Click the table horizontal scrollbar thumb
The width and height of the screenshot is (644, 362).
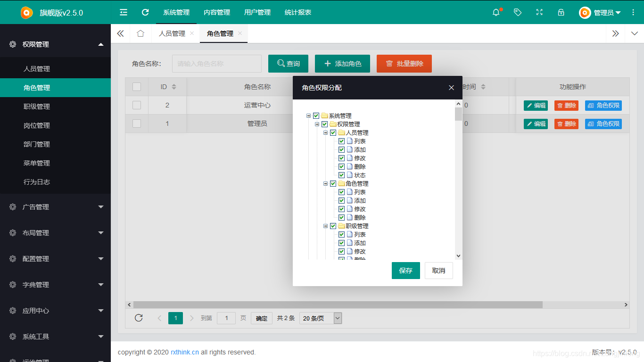click(x=338, y=305)
